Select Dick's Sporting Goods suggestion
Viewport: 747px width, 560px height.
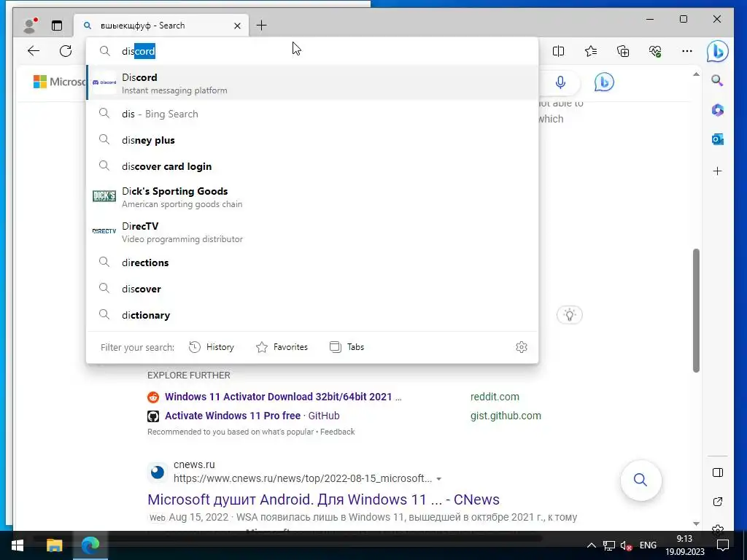[312, 197]
